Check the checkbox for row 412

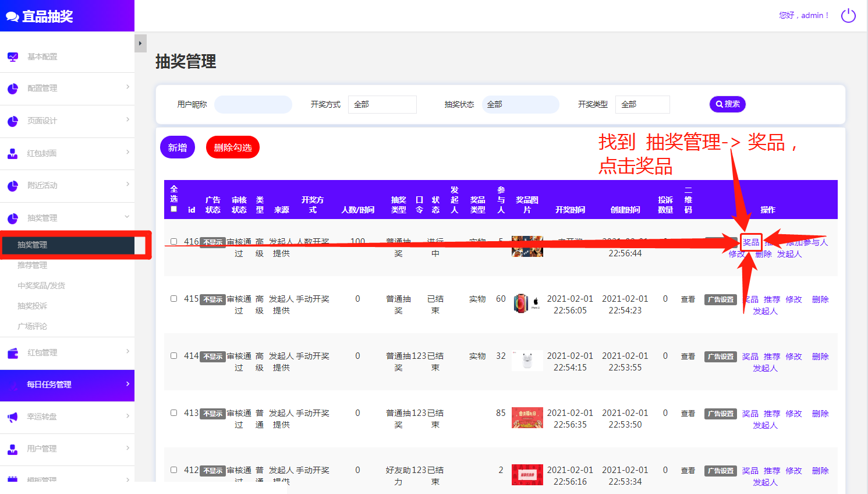[x=173, y=470]
